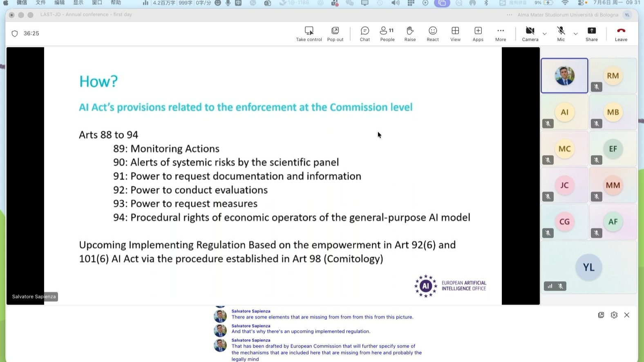Share your screen content
This screenshot has height=362, width=644.
click(591, 34)
